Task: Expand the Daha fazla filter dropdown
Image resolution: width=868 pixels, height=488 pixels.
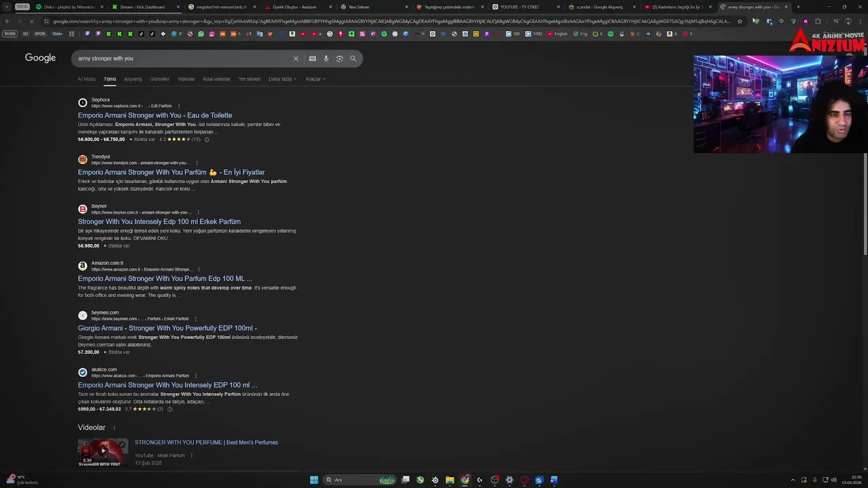Action: (x=282, y=79)
